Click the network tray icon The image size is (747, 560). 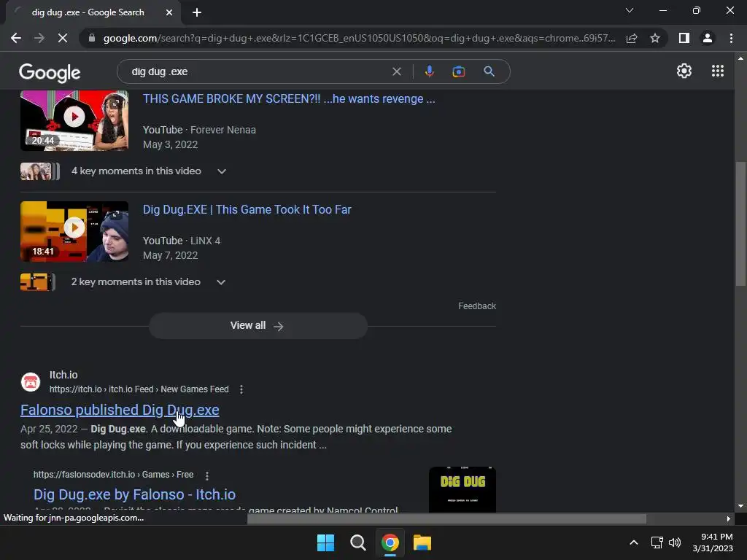657,542
